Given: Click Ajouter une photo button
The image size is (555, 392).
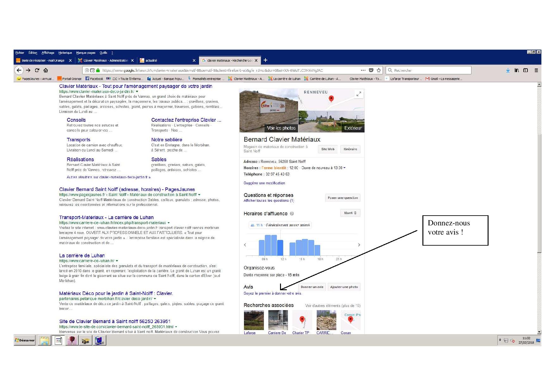Looking at the screenshot, I should (344, 287).
